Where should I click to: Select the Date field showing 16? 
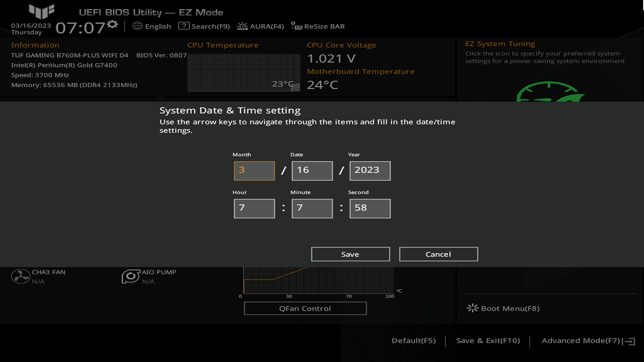click(312, 171)
